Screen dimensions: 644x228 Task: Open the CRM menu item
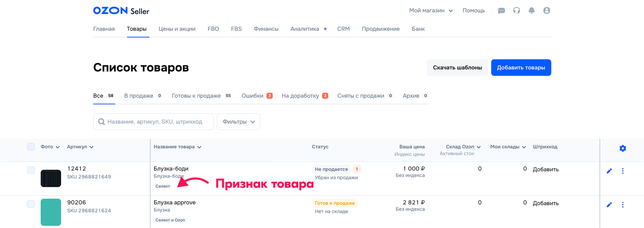[x=343, y=29]
